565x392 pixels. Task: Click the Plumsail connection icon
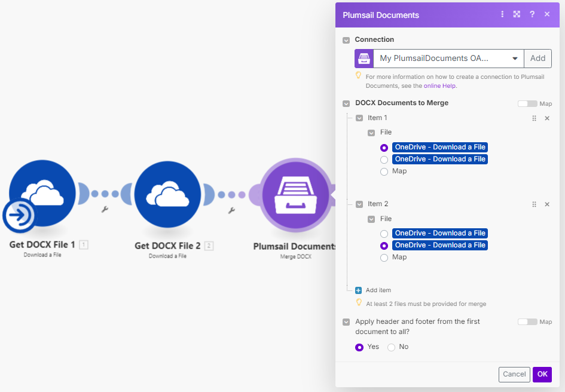[x=364, y=59]
